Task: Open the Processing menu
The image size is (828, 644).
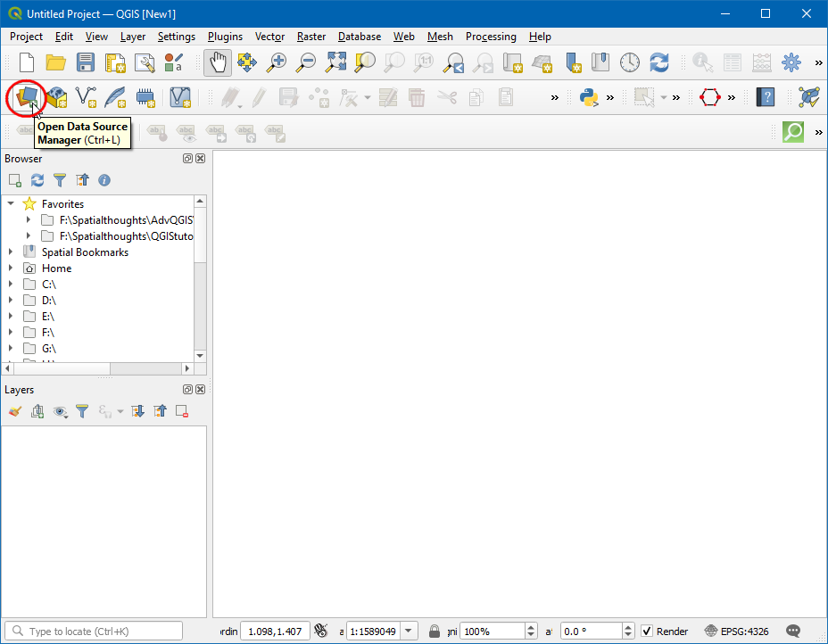Action: [x=490, y=37]
